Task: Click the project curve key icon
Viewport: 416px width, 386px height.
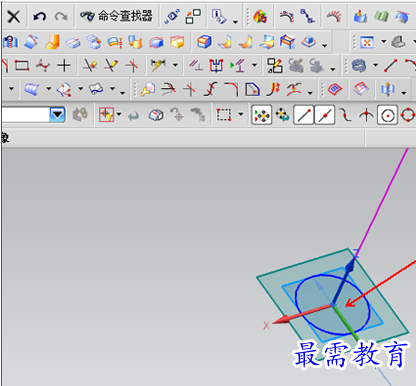Action: click(148, 89)
